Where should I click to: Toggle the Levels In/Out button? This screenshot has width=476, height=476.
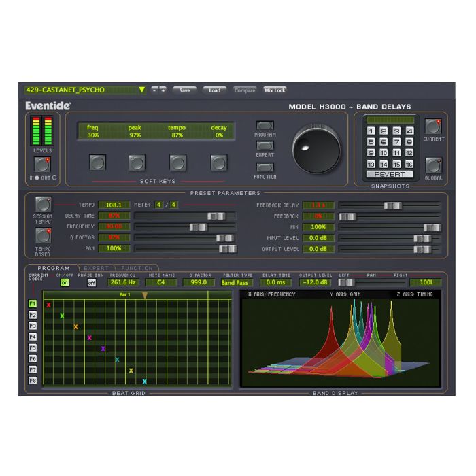pos(42,164)
